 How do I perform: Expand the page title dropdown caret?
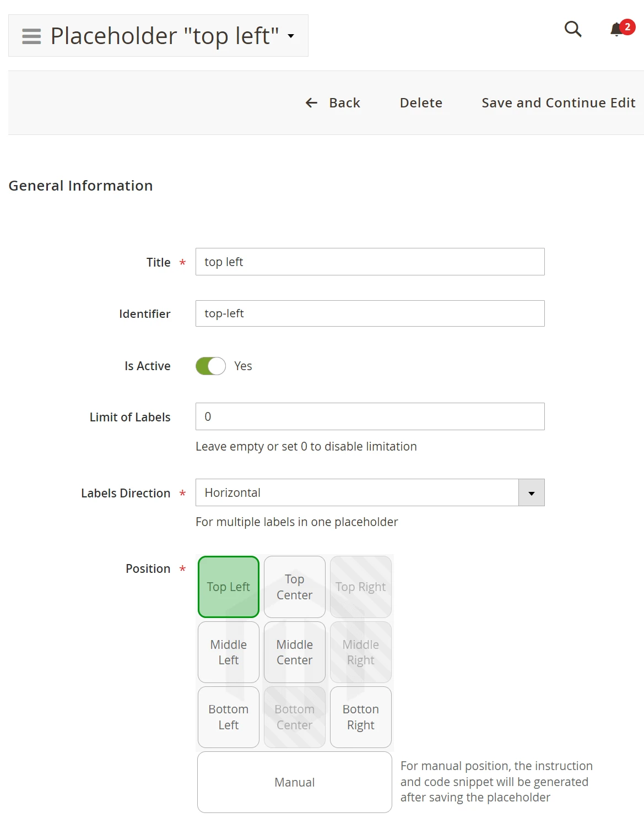[291, 36]
